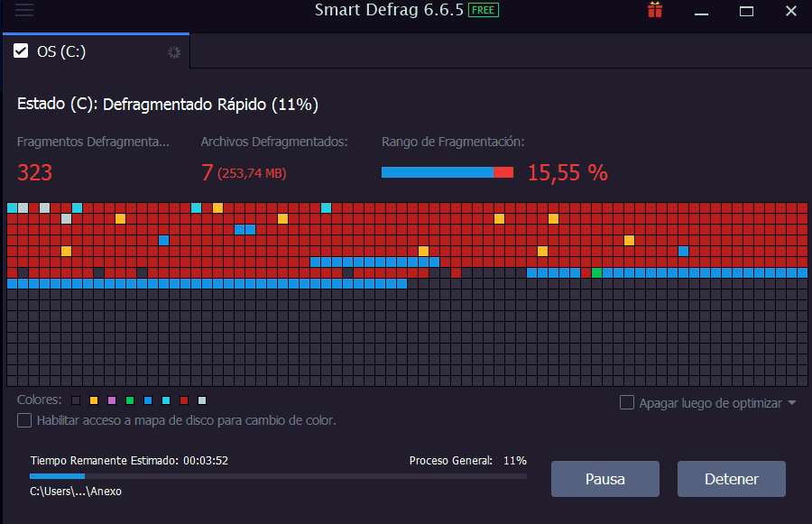The height and width of the screenshot is (524, 812).
Task: Click the Colores: legend label
Action: click(x=40, y=400)
